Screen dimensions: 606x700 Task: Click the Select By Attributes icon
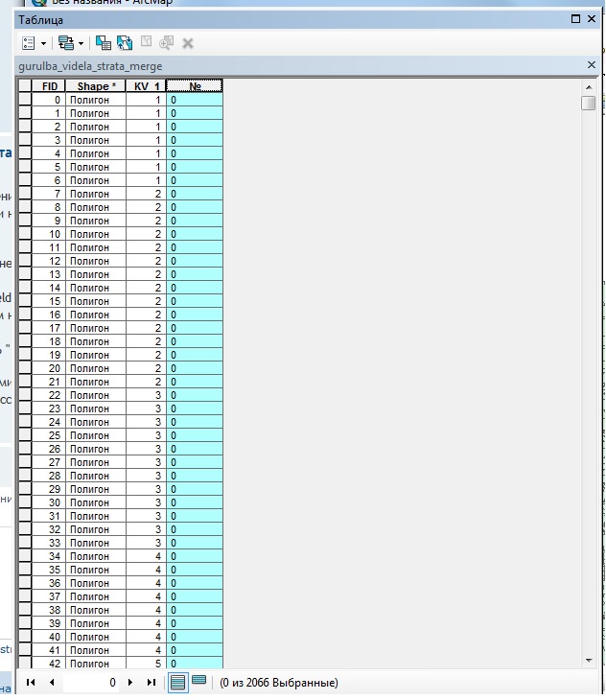pos(104,43)
